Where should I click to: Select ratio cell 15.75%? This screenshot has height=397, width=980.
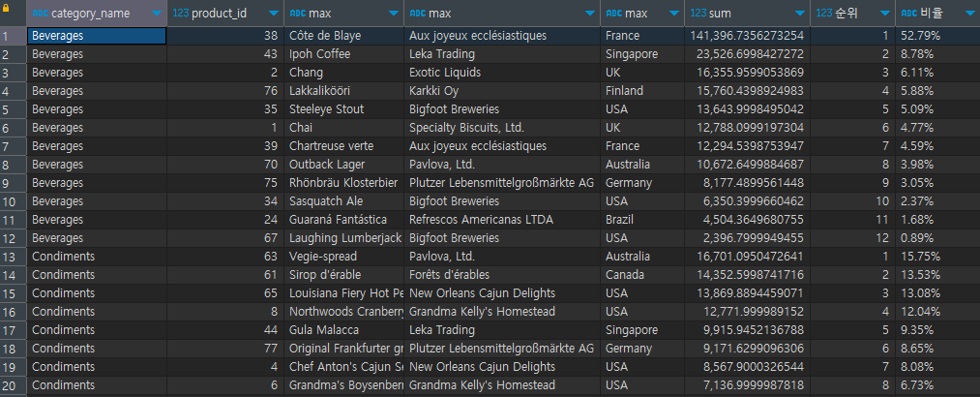(x=937, y=257)
